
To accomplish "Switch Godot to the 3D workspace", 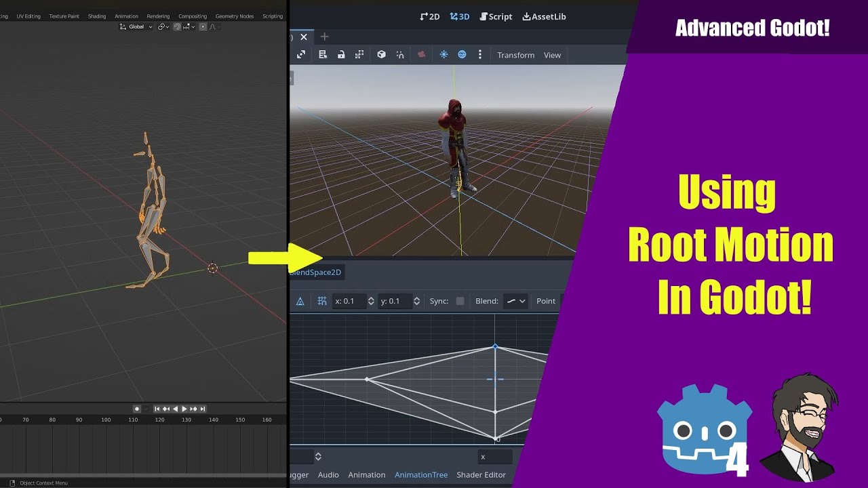I will [460, 16].
